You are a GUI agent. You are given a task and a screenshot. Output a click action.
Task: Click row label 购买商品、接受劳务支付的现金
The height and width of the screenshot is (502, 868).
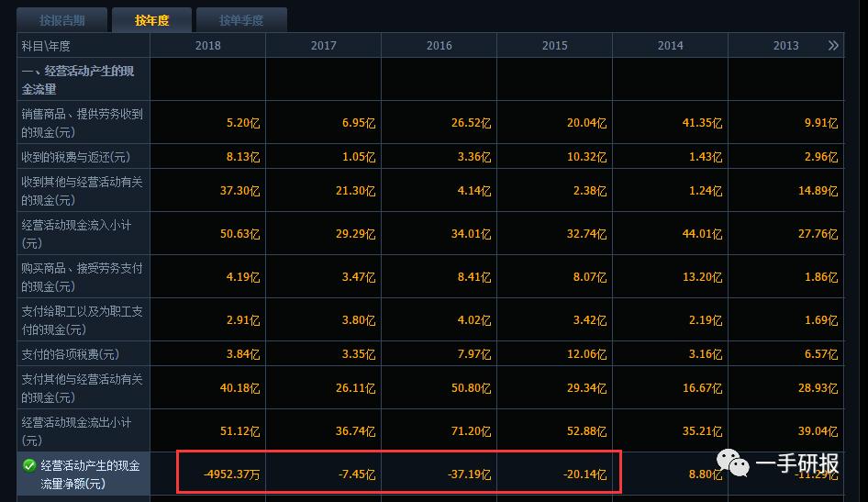pos(83,277)
